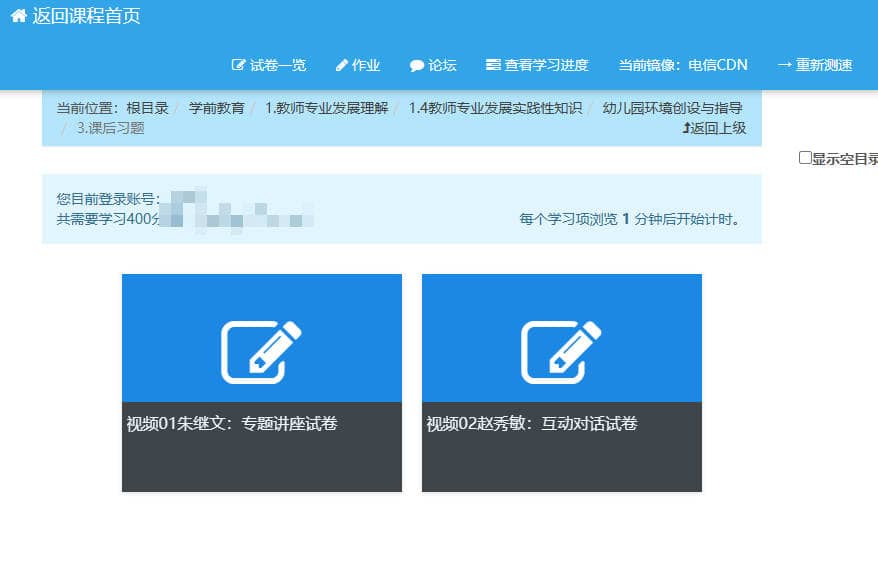The width and height of the screenshot is (878, 578).
Task: Click the list icon for 查看学习进度
Action: click(493, 66)
